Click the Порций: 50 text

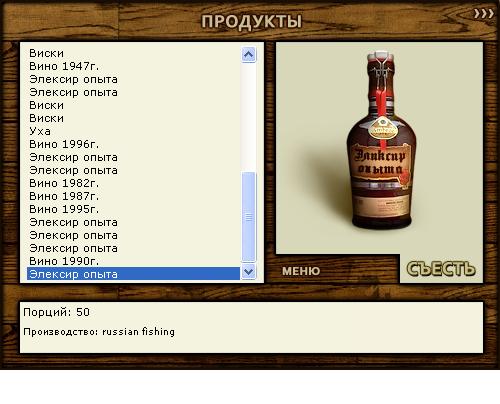coord(56,312)
